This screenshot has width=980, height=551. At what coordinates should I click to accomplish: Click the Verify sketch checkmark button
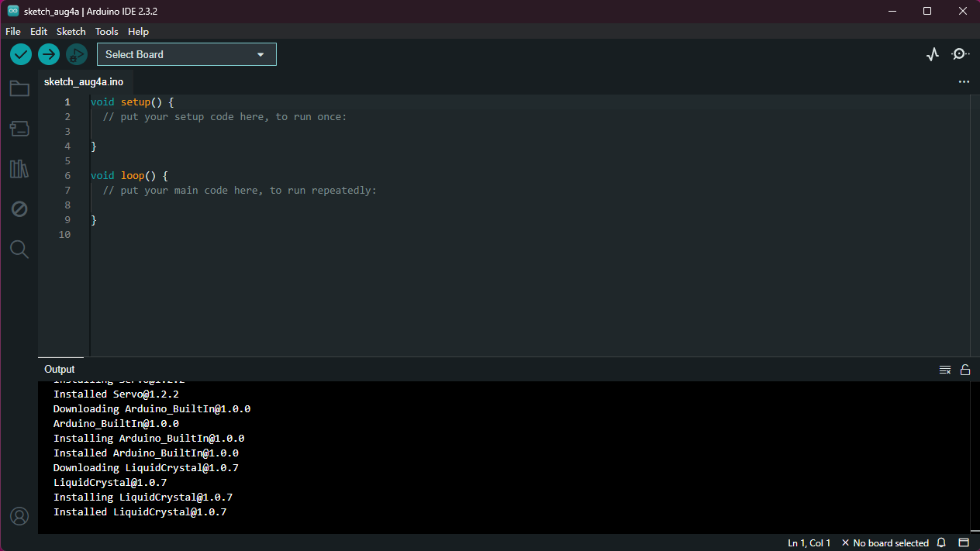click(21, 54)
